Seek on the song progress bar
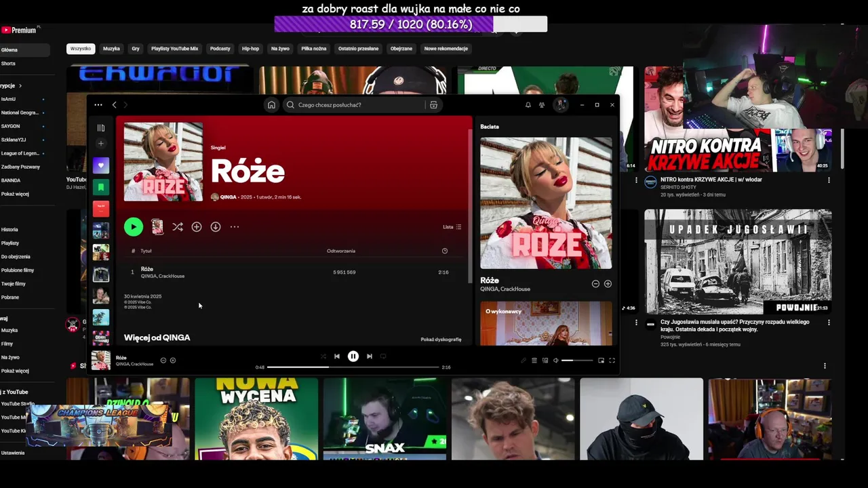The image size is (868, 488). click(x=353, y=367)
